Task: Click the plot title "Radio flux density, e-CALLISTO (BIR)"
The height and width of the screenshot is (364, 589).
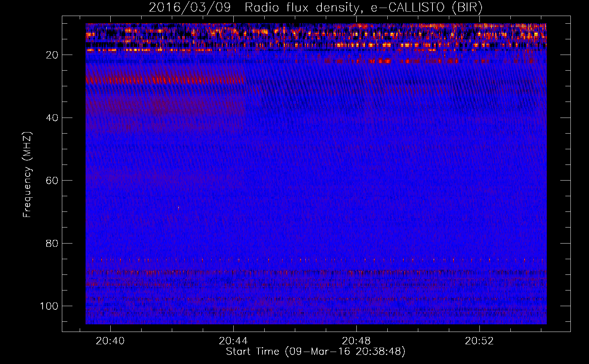Action: click(x=363, y=8)
